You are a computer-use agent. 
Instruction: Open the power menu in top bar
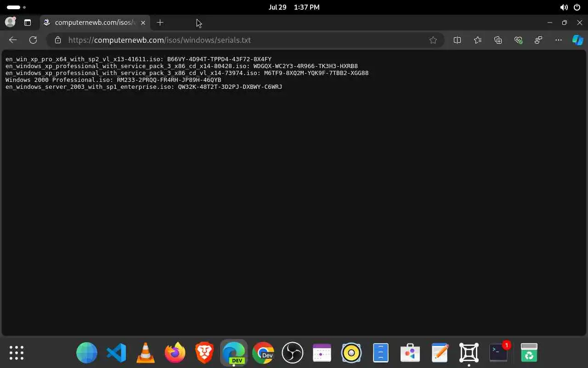point(577,7)
